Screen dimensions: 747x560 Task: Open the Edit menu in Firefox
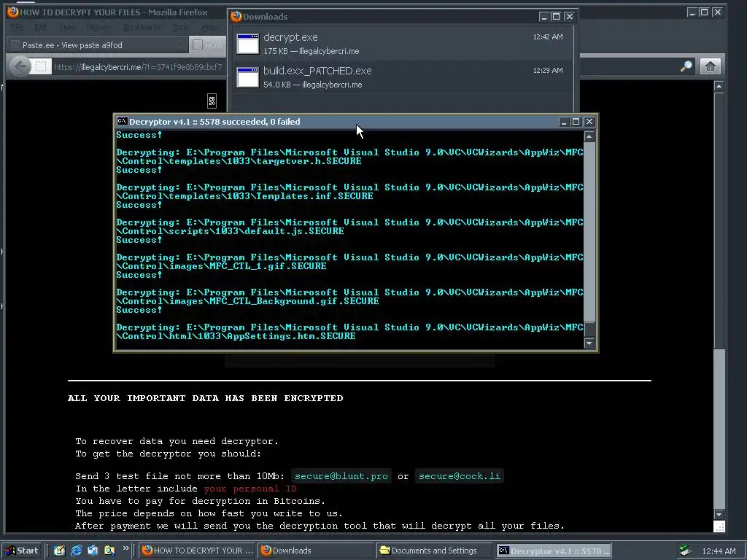(41, 27)
